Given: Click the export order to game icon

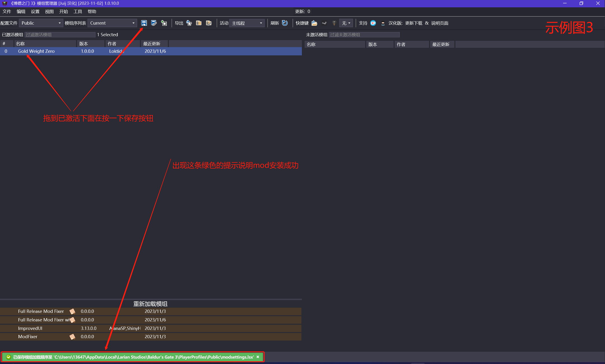Looking at the screenshot, I should pyautogui.click(x=189, y=23).
